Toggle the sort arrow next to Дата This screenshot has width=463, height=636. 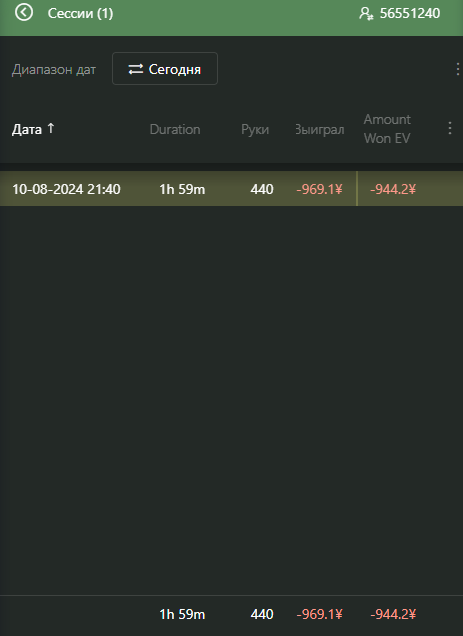(51, 129)
